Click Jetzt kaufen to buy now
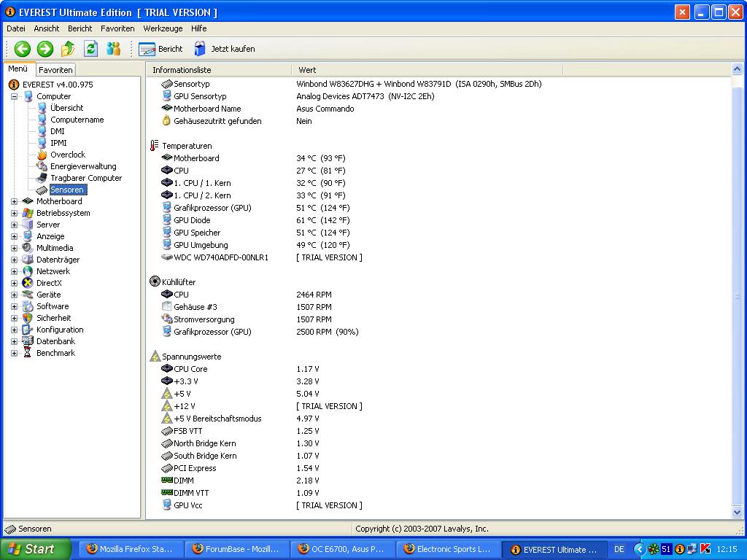 point(225,49)
